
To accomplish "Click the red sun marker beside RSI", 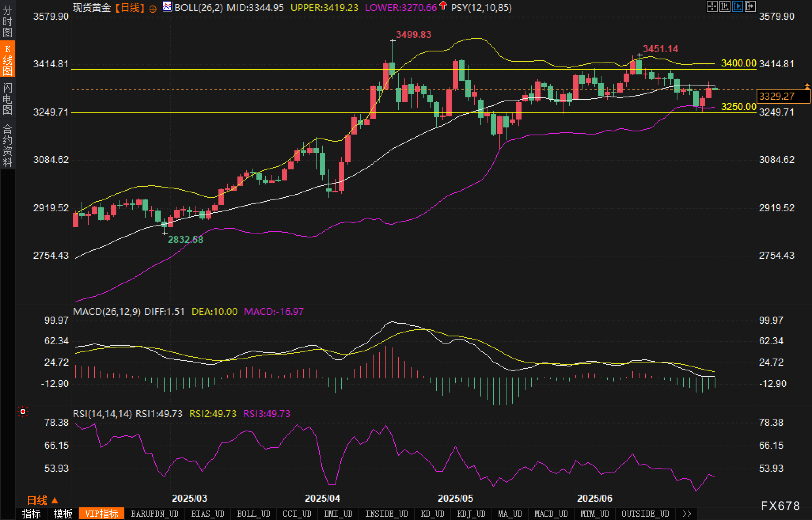I will pos(23,412).
